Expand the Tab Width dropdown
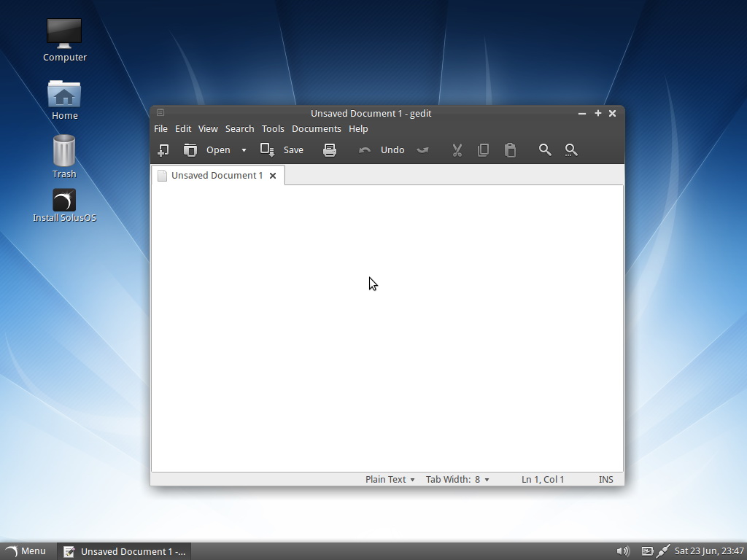The image size is (747, 560). click(x=457, y=480)
